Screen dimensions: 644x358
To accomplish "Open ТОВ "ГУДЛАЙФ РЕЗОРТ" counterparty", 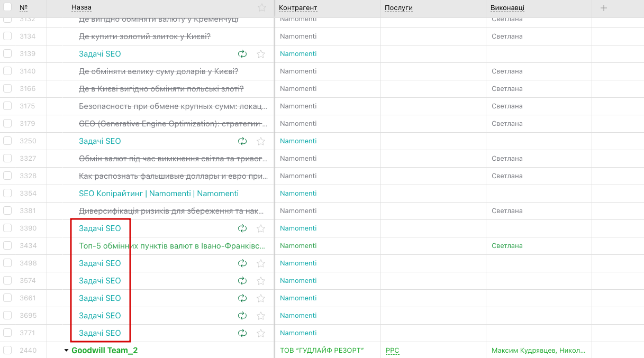I will click(x=322, y=351).
